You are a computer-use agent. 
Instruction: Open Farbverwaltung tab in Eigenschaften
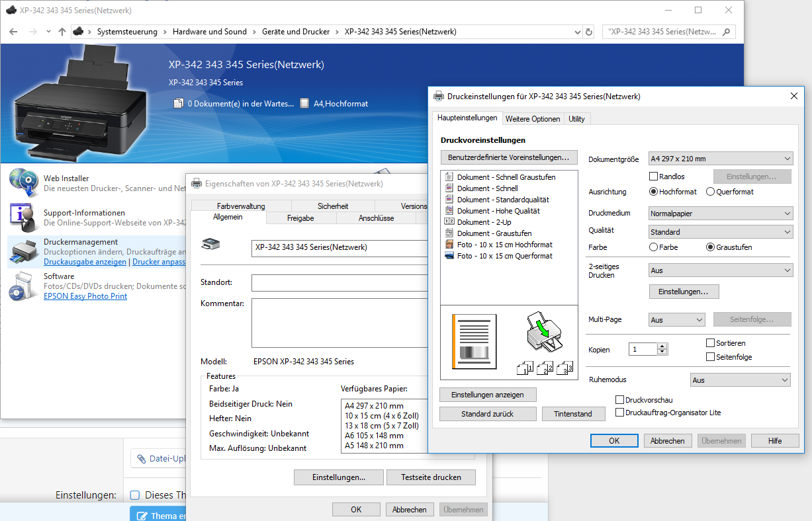pyautogui.click(x=241, y=206)
